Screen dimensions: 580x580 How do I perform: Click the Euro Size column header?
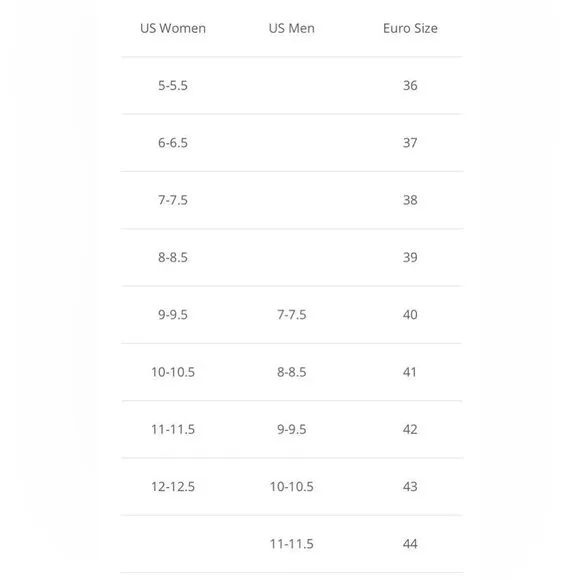[x=410, y=28]
